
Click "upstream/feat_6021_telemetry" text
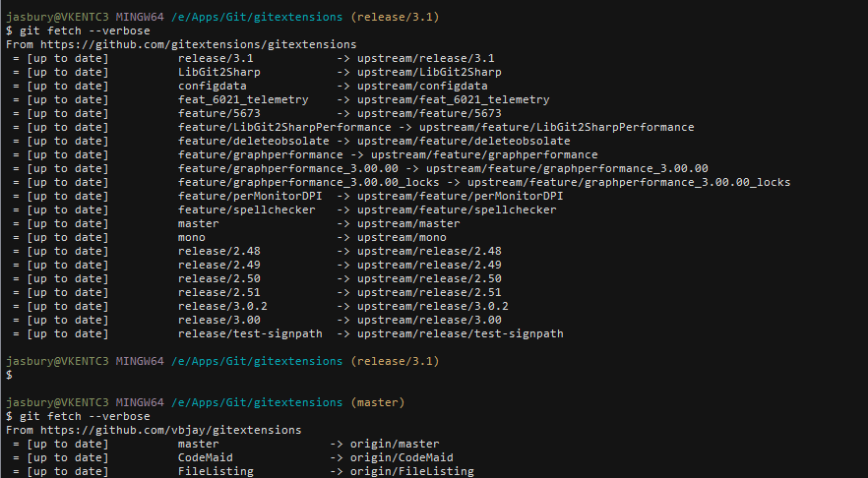[x=454, y=99]
